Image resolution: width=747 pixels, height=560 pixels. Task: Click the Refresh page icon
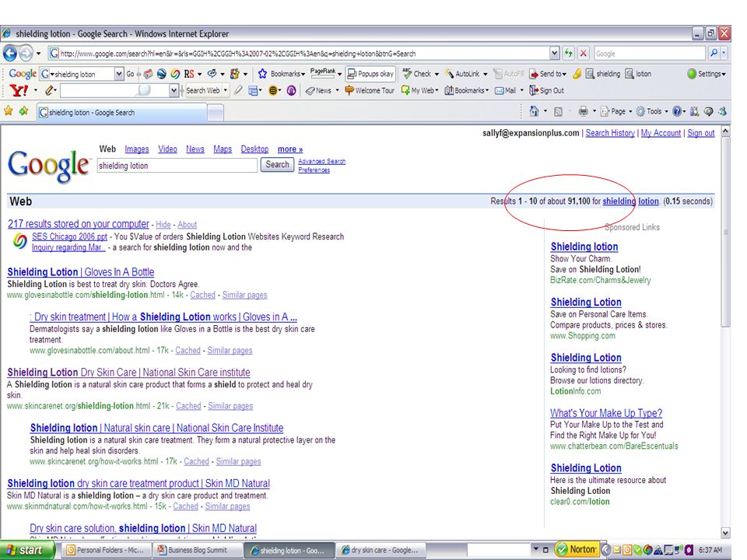pos(568,54)
